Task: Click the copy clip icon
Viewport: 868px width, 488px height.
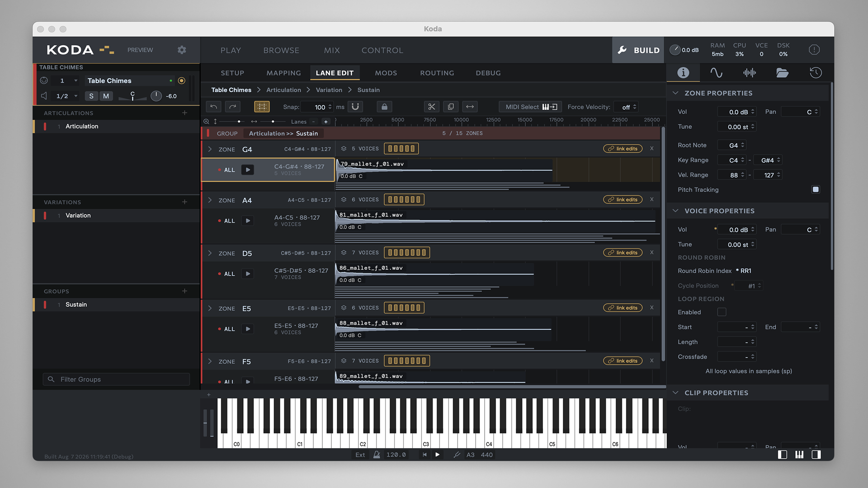Action: tap(451, 107)
